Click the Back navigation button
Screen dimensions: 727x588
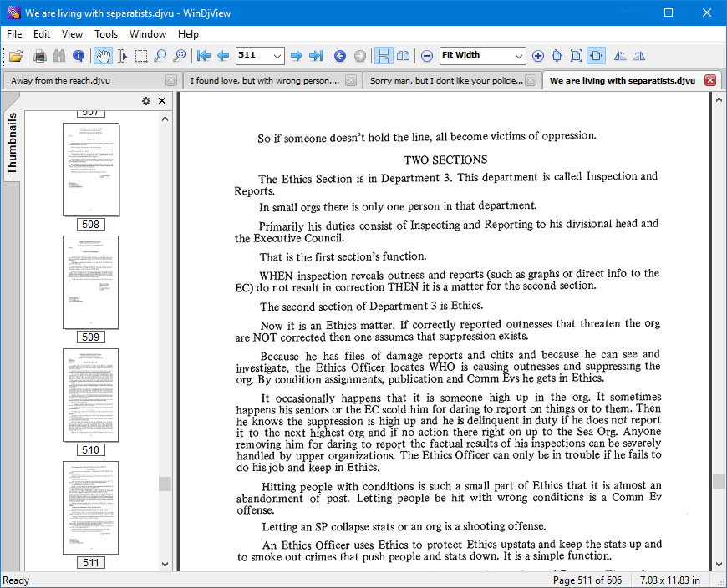tap(340, 56)
